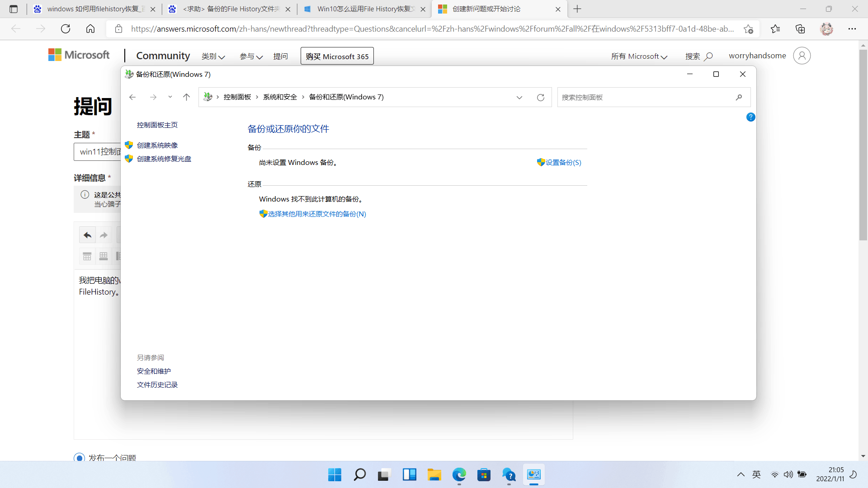Screen dimensions: 868x488
Task: Expand the 参与 dropdown
Action: click(x=251, y=56)
